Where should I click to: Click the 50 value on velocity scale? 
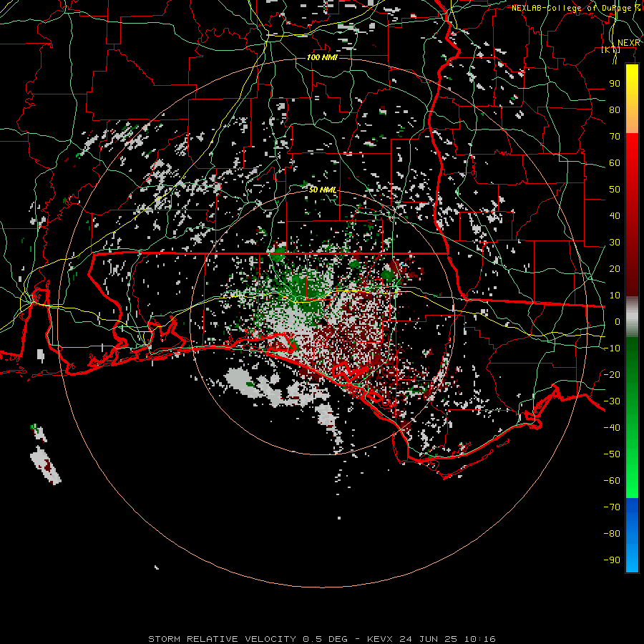(x=615, y=190)
